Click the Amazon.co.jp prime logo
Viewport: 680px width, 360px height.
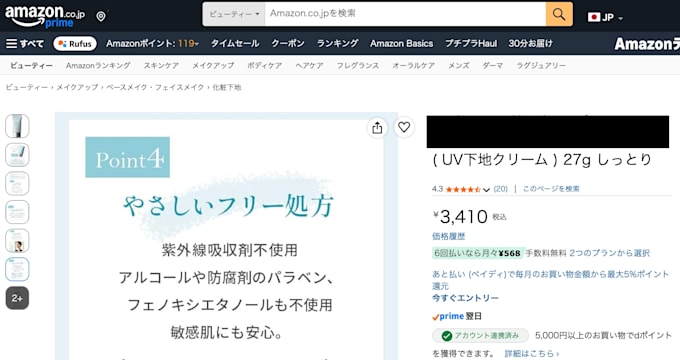tap(45, 16)
